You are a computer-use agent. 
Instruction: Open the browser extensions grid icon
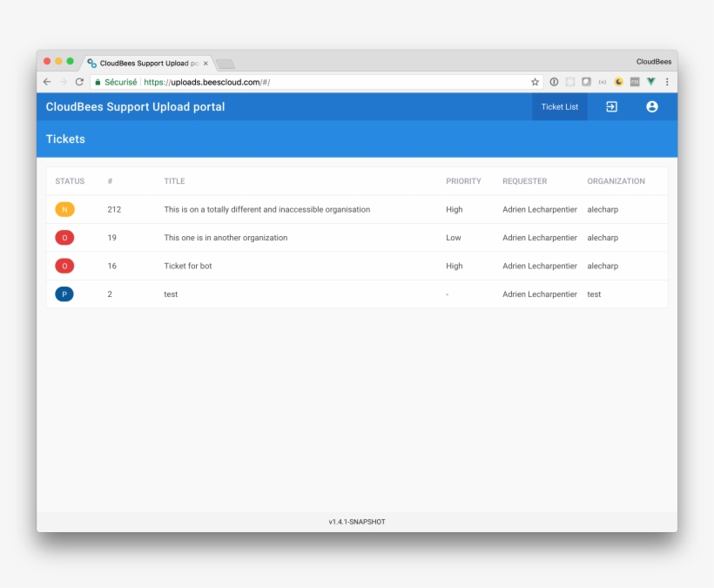pos(570,81)
